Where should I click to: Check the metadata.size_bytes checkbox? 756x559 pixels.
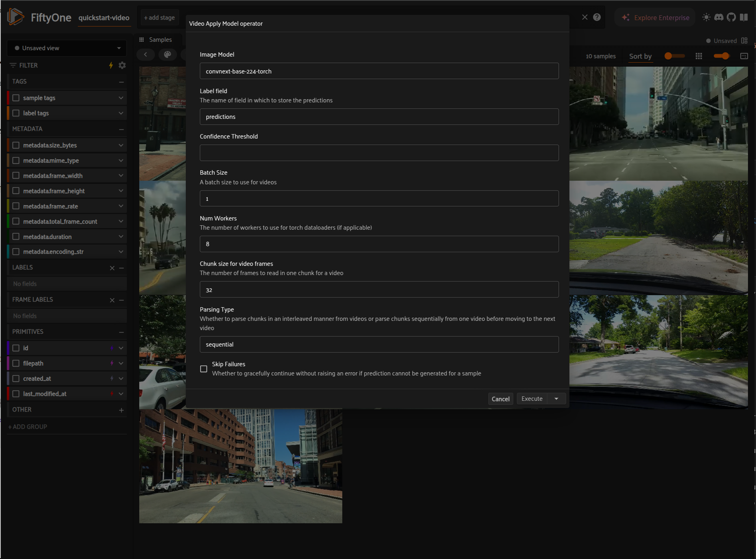(16, 145)
